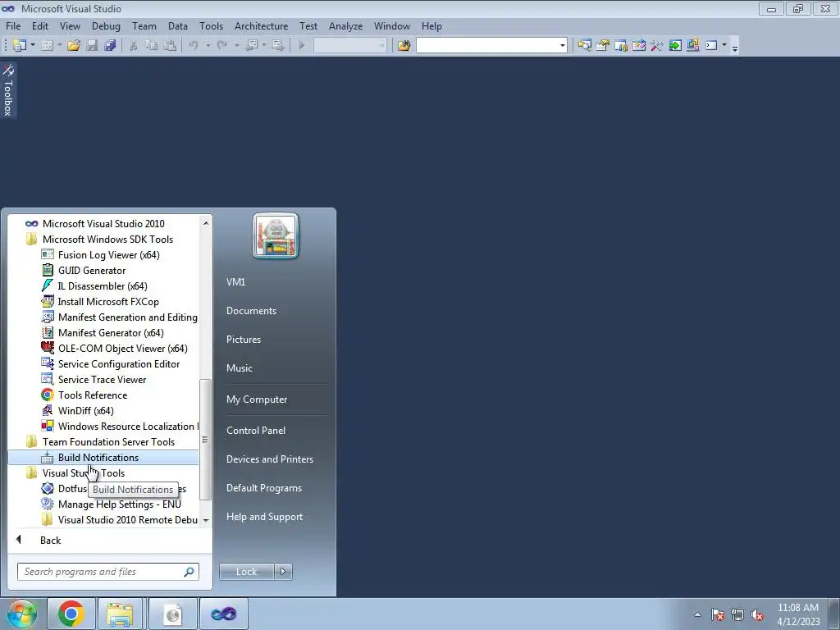Open the Debug menu
The width and height of the screenshot is (840, 630).
click(x=106, y=25)
